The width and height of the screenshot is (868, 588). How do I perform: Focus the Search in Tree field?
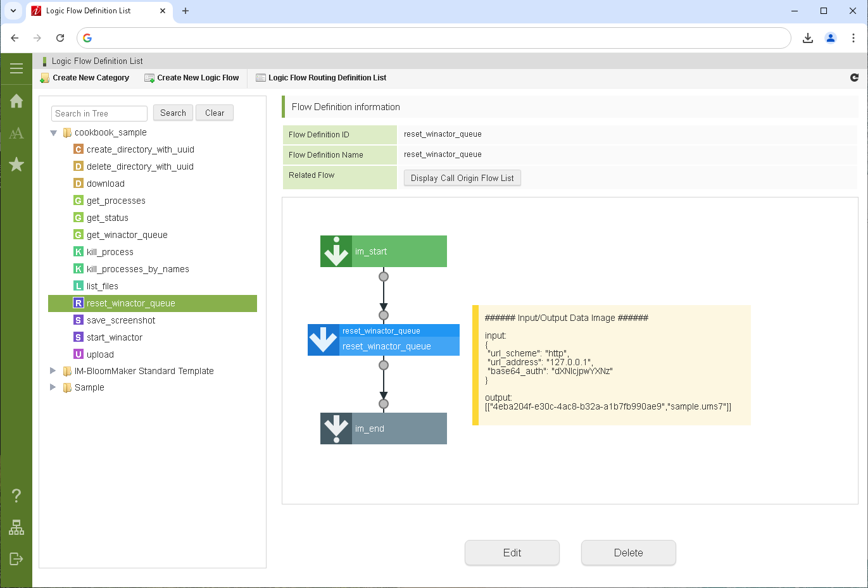[x=99, y=113]
